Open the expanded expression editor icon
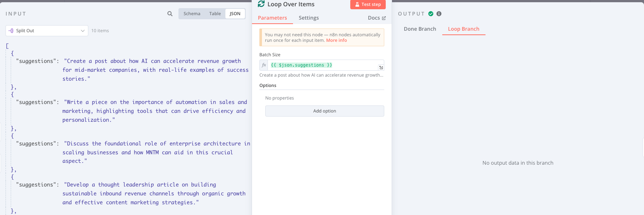644x215 pixels. [381, 67]
